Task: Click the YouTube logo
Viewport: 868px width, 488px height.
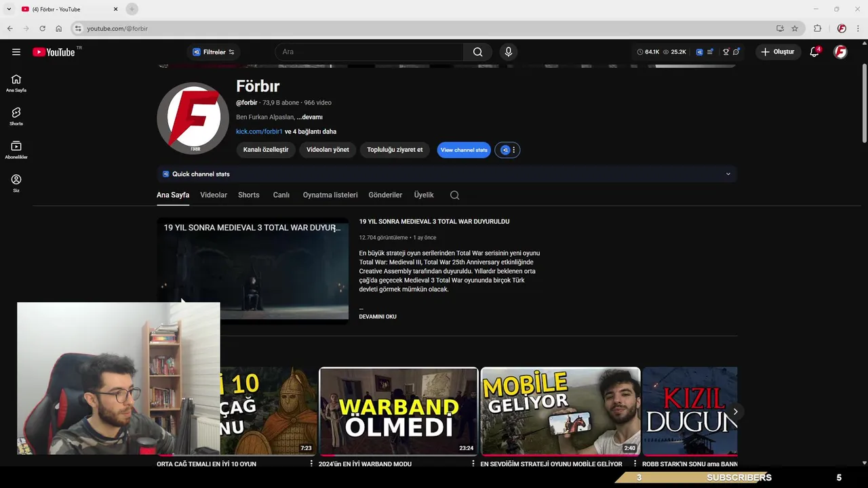Action: (x=54, y=52)
